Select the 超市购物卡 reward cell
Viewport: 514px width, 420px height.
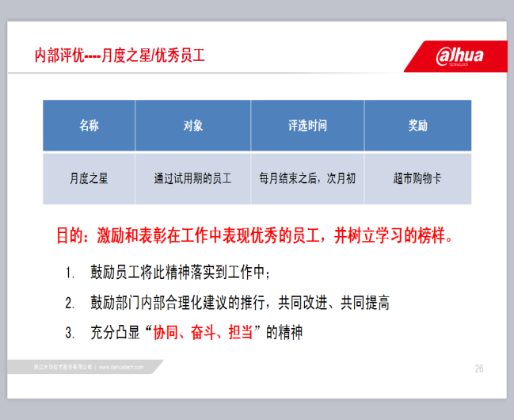(417, 178)
